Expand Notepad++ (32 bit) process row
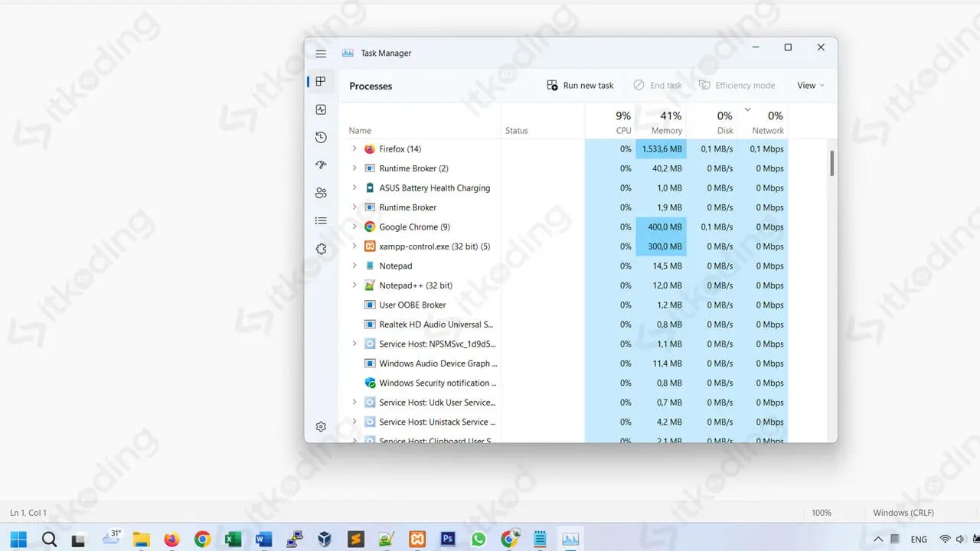 [354, 285]
